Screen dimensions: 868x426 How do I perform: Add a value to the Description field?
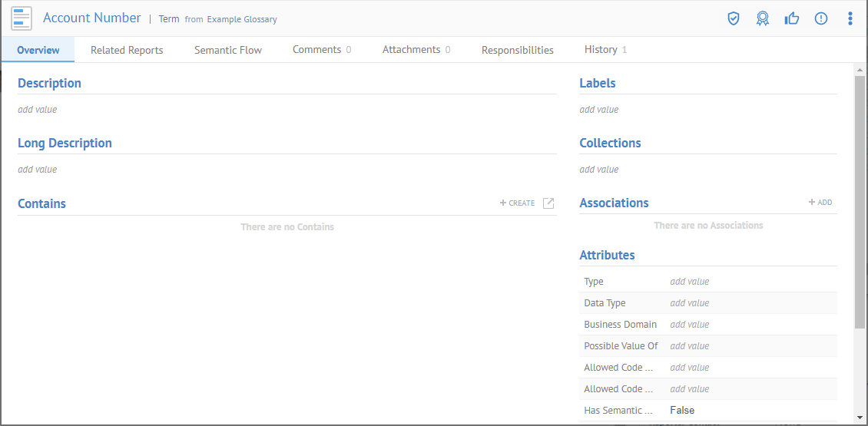point(38,110)
